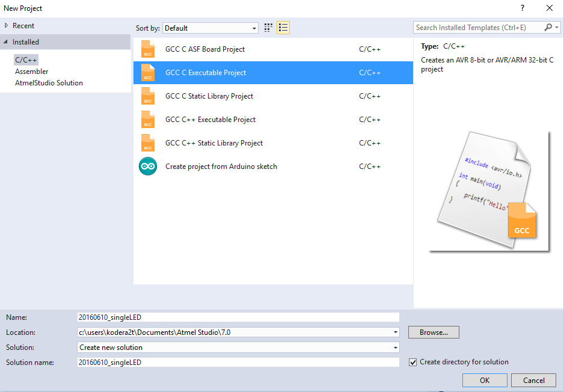Collapse the Installed section
The width and height of the screenshot is (564, 392).
(6, 41)
